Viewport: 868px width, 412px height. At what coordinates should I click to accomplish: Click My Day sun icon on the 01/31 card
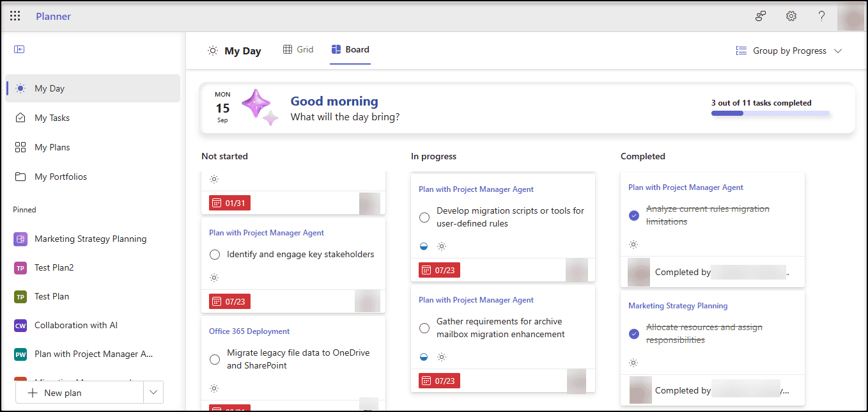[214, 179]
